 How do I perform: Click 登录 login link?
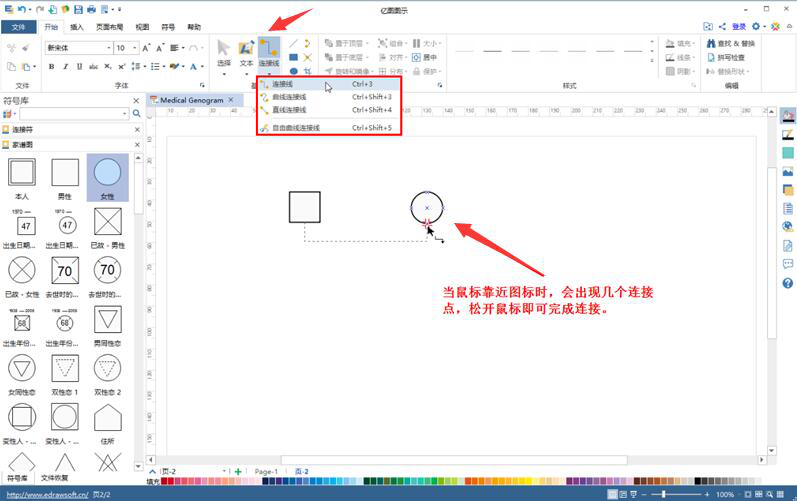coord(739,26)
